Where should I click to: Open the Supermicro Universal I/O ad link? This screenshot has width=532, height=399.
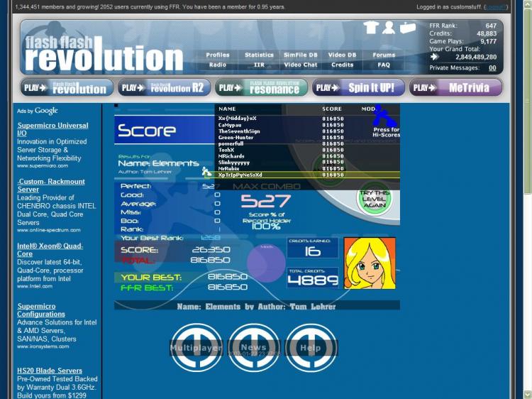(x=52, y=129)
